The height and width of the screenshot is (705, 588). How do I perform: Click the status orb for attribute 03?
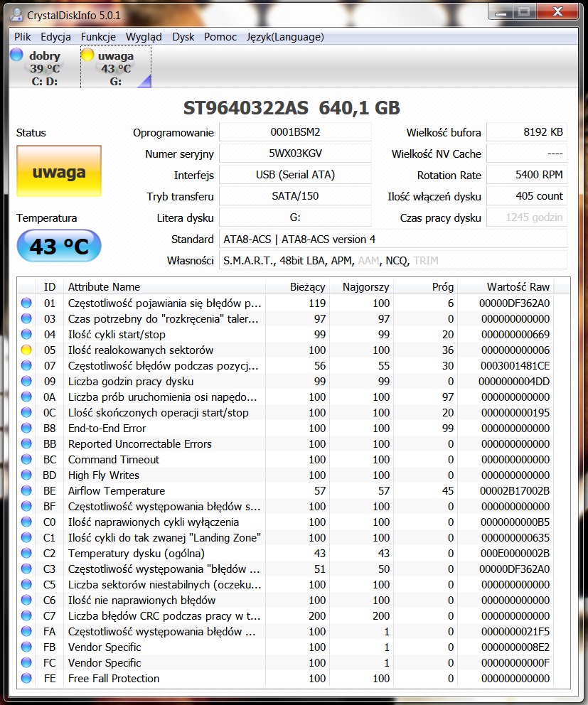point(26,319)
